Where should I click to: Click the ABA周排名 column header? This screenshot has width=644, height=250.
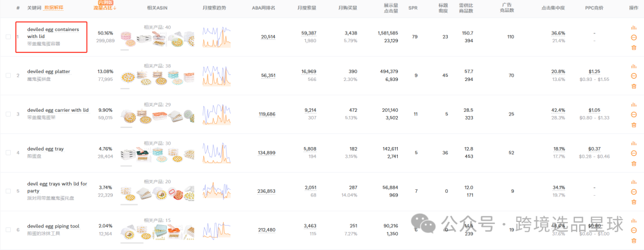pyautogui.click(x=264, y=8)
